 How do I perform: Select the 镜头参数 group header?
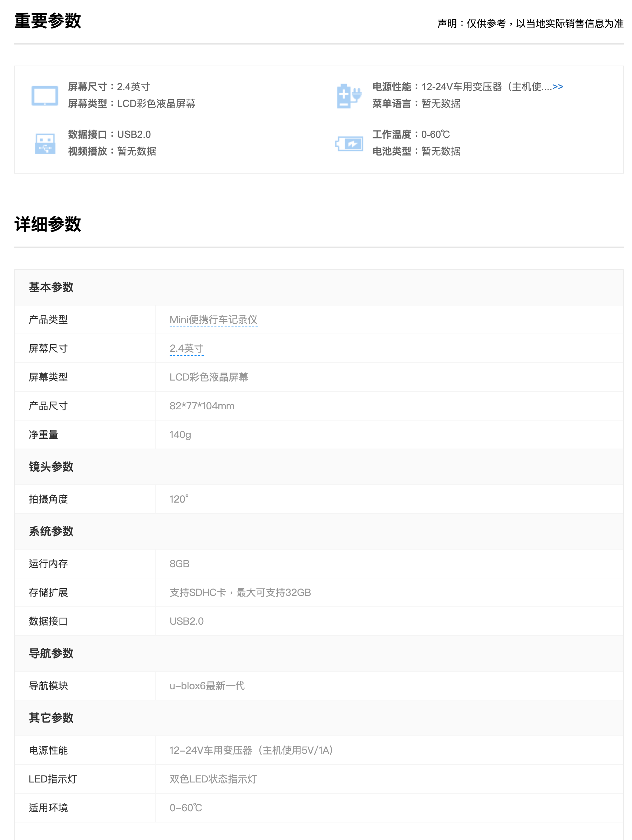click(x=51, y=467)
